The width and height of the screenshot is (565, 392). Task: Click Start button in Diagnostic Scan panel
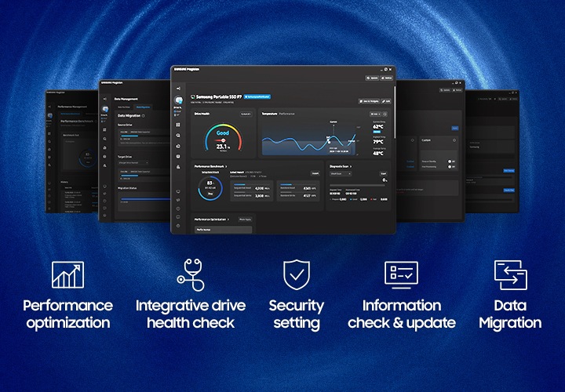384,174
